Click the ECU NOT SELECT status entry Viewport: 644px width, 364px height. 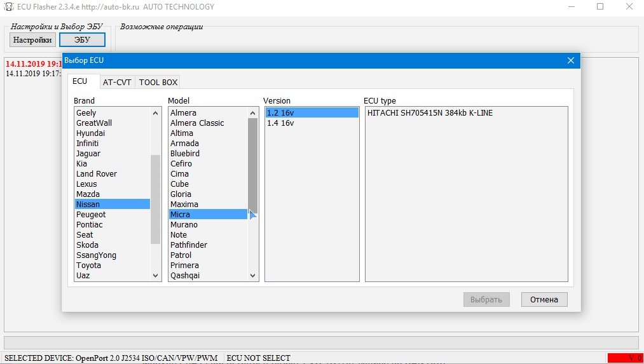(x=258, y=358)
